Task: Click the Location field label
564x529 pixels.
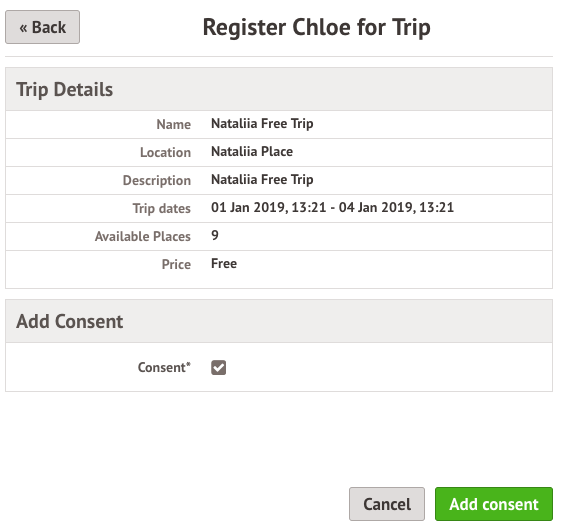Action: [165, 152]
